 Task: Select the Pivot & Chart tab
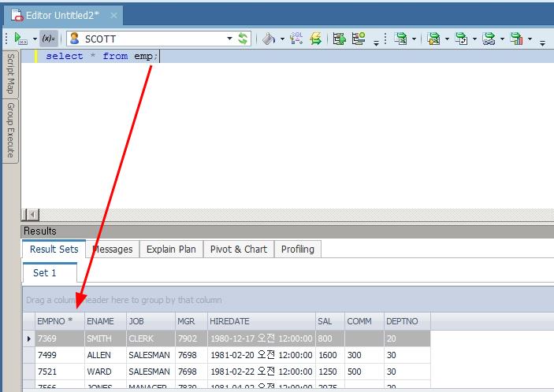(x=238, y=250)
